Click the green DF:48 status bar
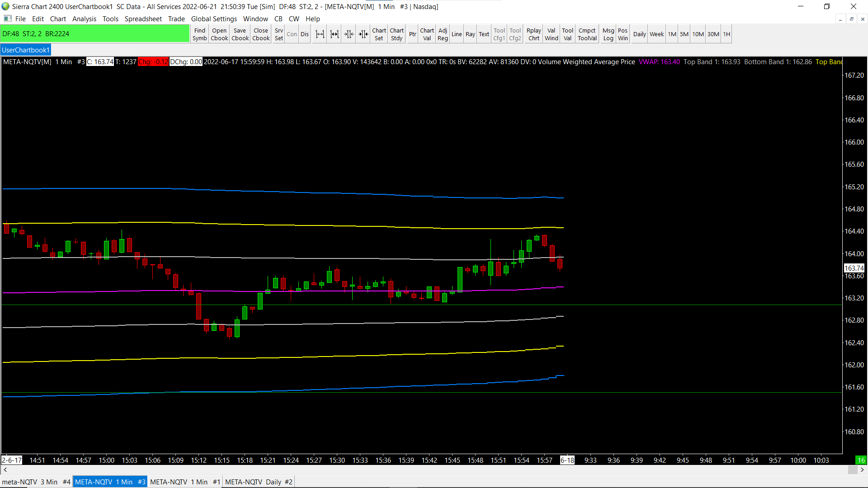 tap(95, 34)
